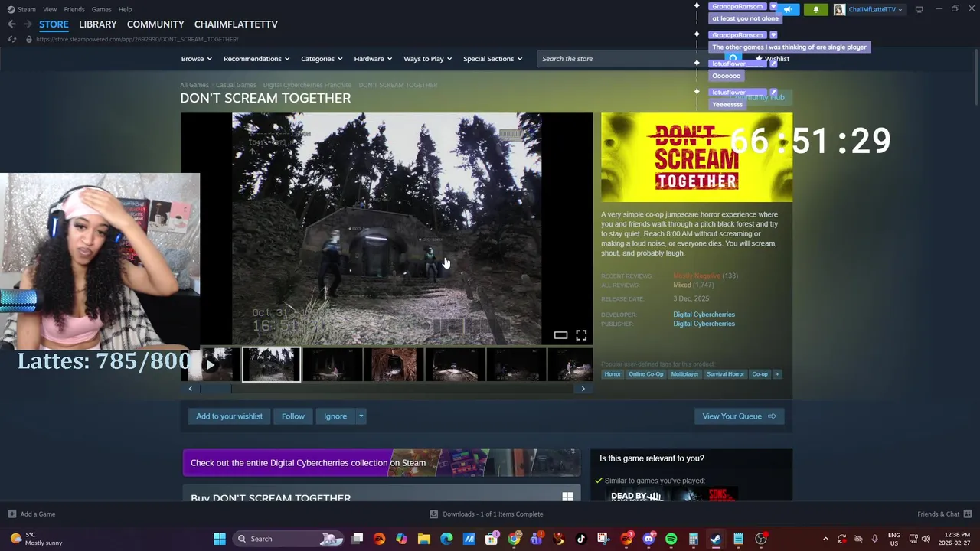Select the Online Co-Op tag

646,374
